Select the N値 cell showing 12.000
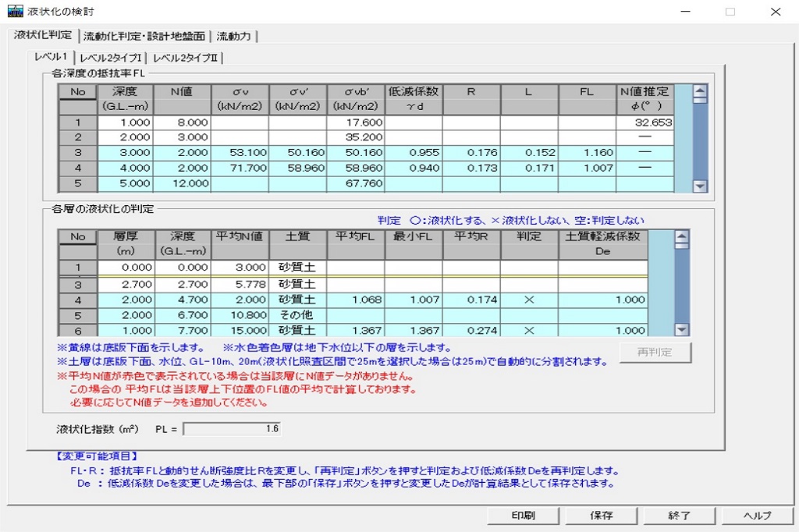The width and height of the screenshot is (799, 532). coord(182,183)
